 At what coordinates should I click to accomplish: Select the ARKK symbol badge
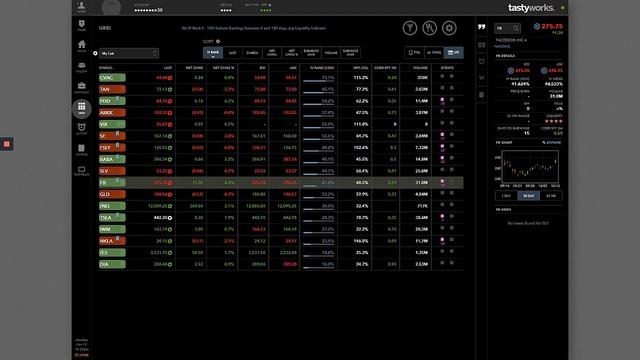point(112,113)
